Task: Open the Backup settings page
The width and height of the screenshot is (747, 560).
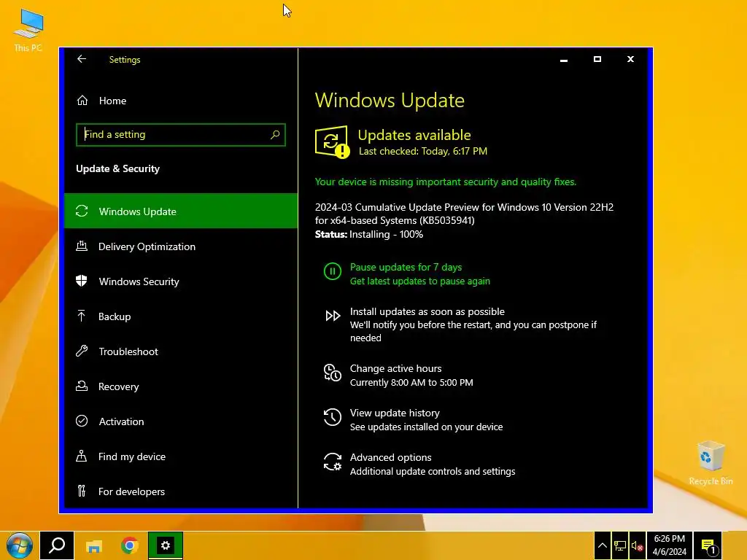Action: 181,316
